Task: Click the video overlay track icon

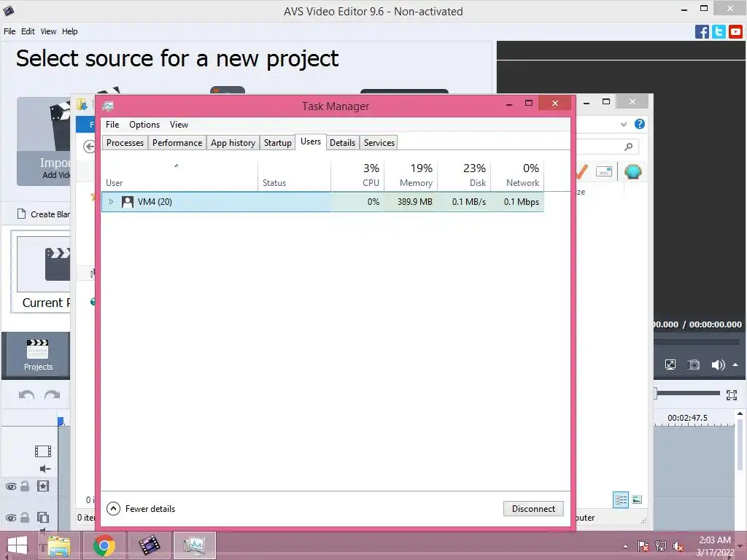Action: [x=43, y=517]
